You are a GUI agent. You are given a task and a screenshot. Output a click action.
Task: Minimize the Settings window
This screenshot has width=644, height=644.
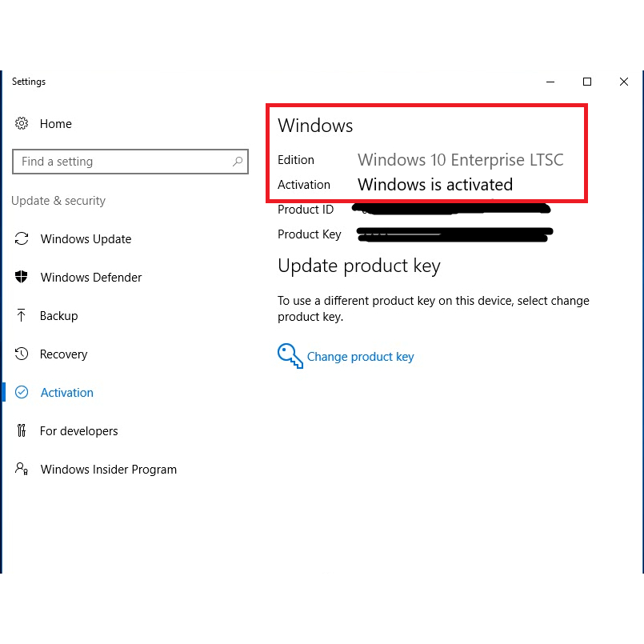click(550, 82)
